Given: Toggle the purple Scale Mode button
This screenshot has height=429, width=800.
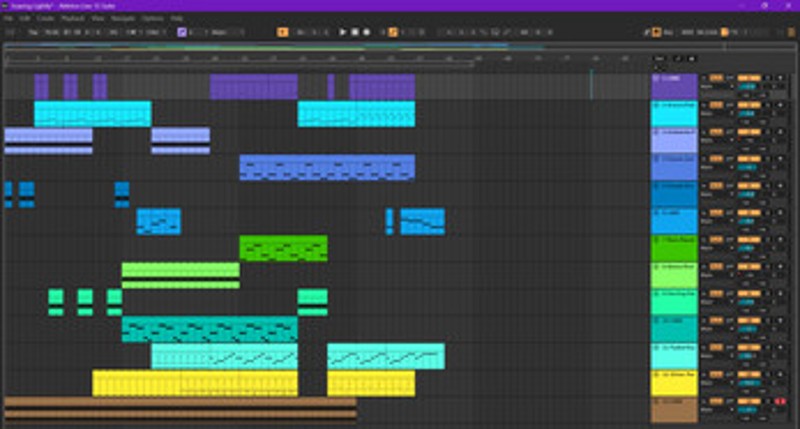Looking at the screenshot, I should (x=181, y=32).
